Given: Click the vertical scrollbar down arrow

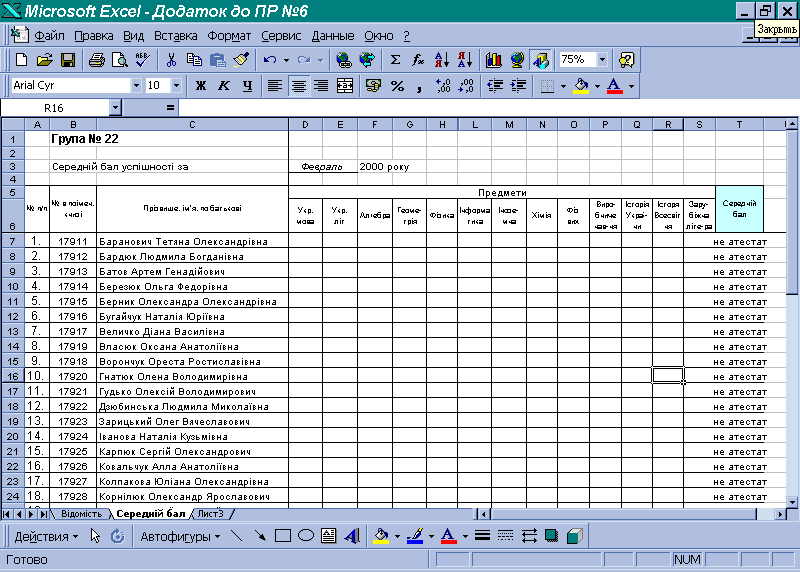Looking at the screenshot, I should 792,502.
